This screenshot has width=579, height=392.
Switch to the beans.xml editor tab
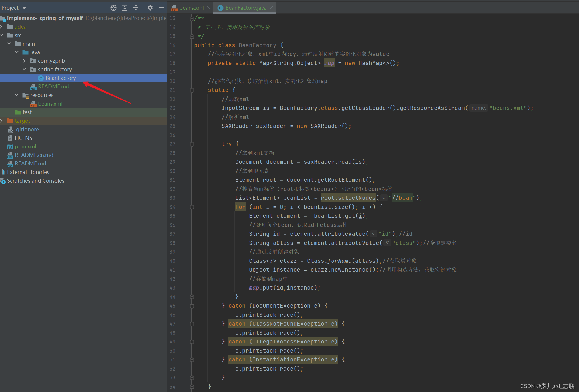[x=191, y=8]
